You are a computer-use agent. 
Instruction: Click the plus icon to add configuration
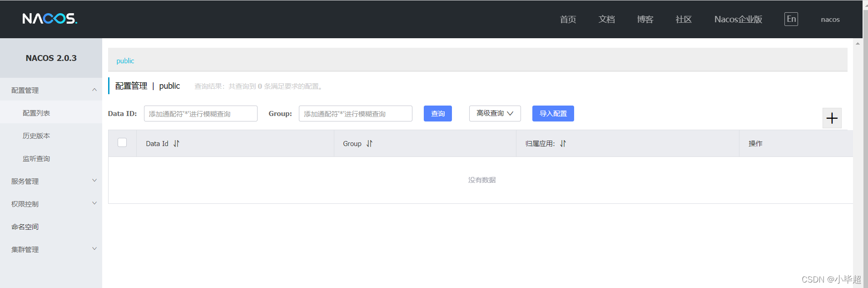832,118
